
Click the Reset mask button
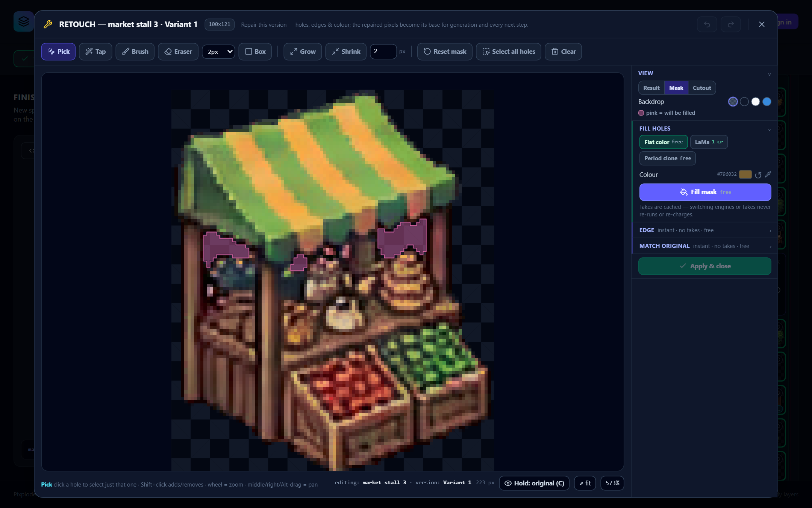(x=445, y=52)
